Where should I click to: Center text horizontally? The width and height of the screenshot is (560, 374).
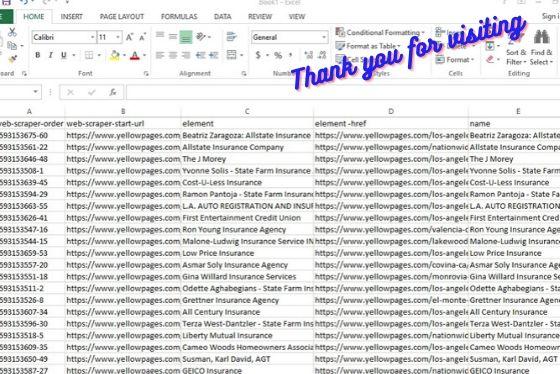coord(173,55)
